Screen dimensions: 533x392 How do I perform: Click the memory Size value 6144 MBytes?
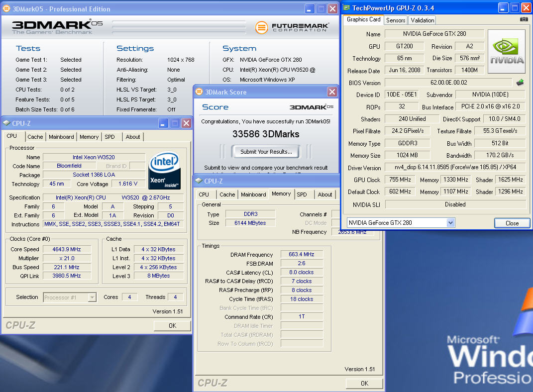pyautogui.click(x=250, y=223)
